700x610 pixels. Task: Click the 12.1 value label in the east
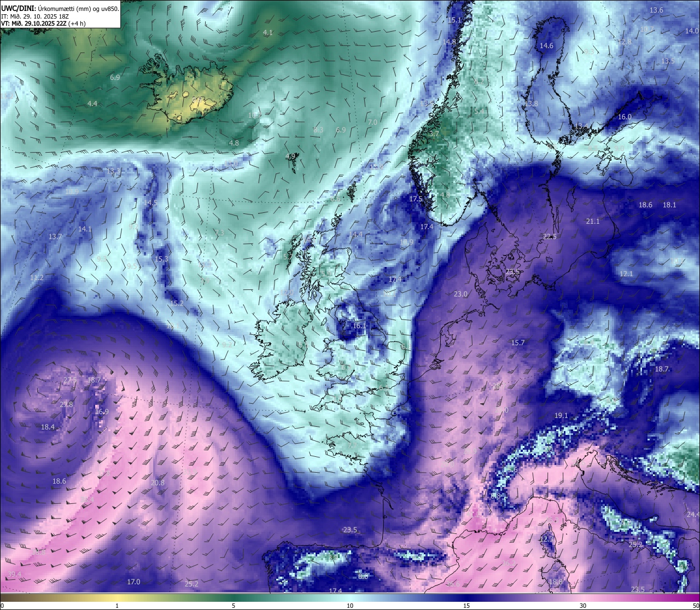click(626, 274)
